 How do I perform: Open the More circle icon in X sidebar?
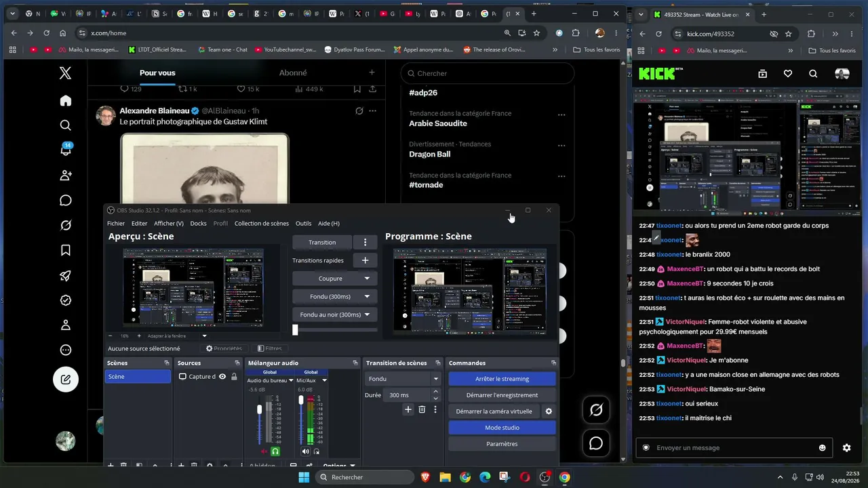point(66,350)
